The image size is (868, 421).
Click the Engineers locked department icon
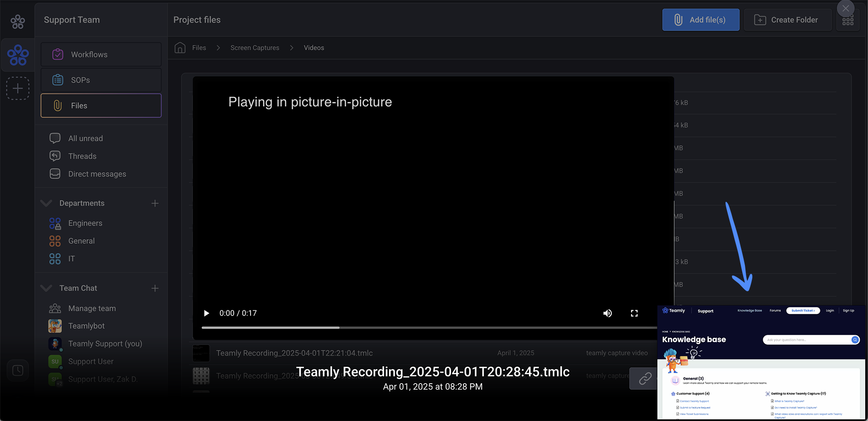coord(55,223)
